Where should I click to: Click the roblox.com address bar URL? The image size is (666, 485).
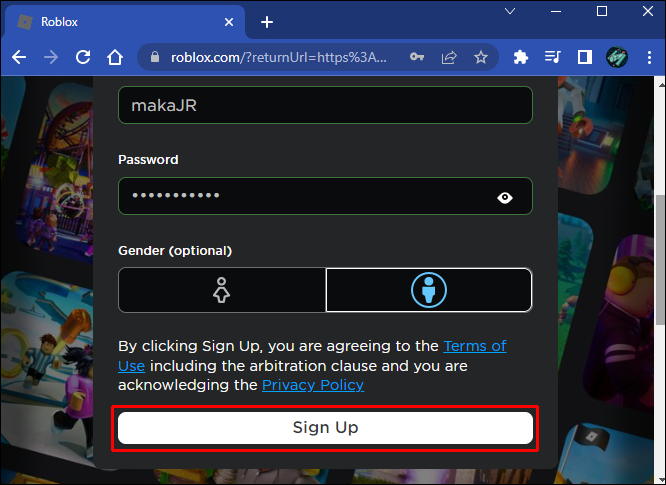pyautogui.click(x=279, y=57)
